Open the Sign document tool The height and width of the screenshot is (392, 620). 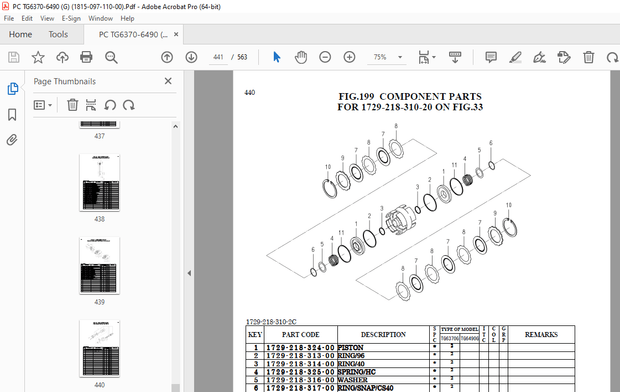point(539,57)
